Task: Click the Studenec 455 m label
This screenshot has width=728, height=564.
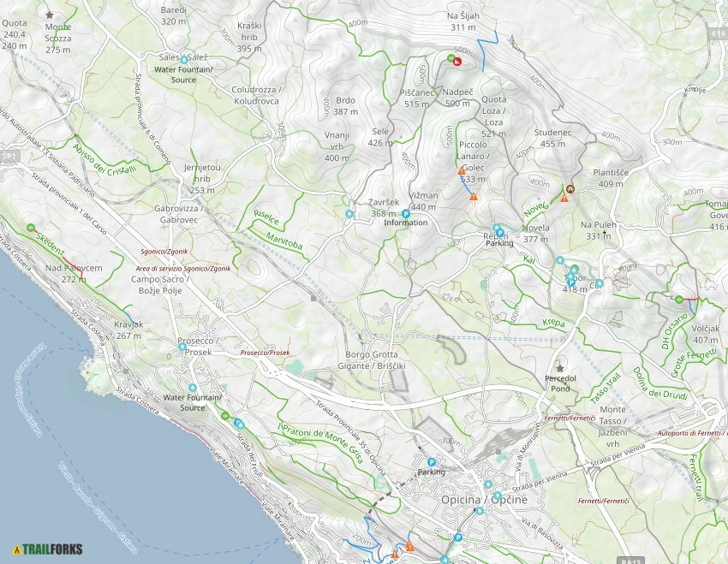Action: 552,138
